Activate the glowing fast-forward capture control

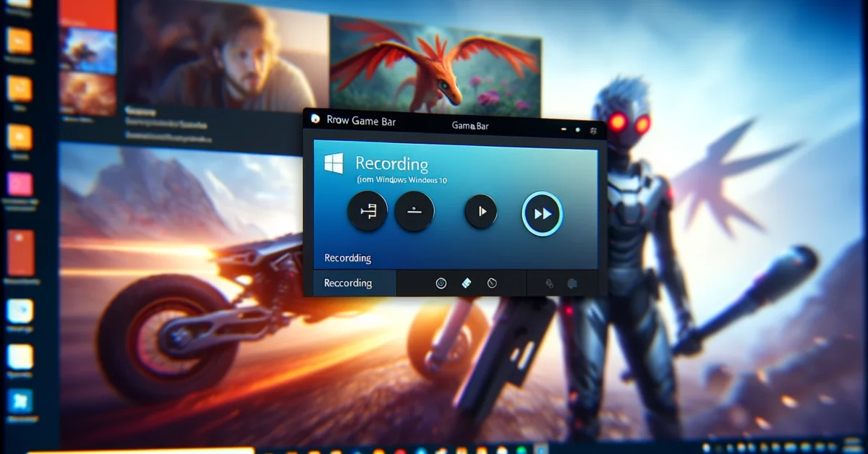pos(542,212)
